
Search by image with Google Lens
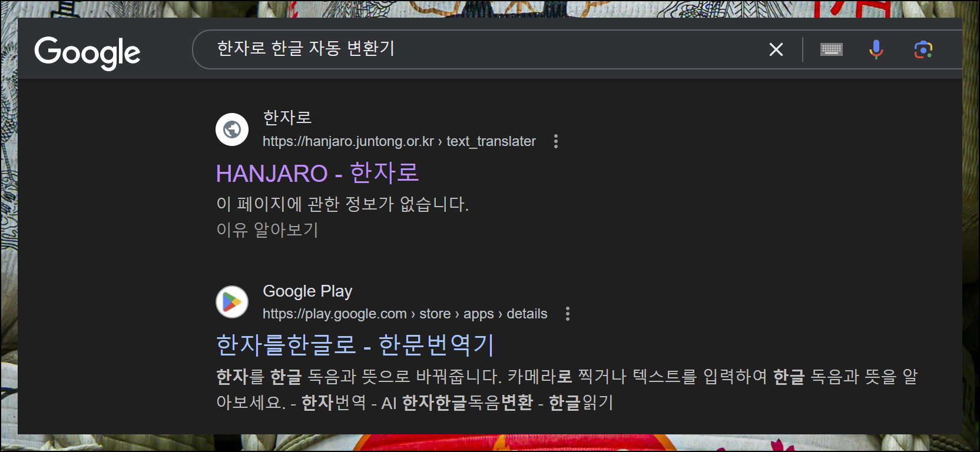[923, 49]
